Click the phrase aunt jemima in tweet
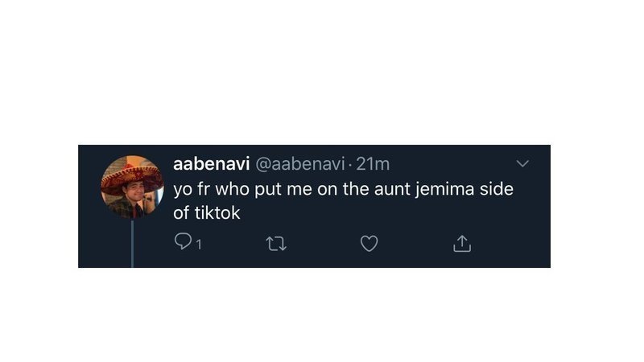This screenshot has width=644, height=362. tap(424, 189)
